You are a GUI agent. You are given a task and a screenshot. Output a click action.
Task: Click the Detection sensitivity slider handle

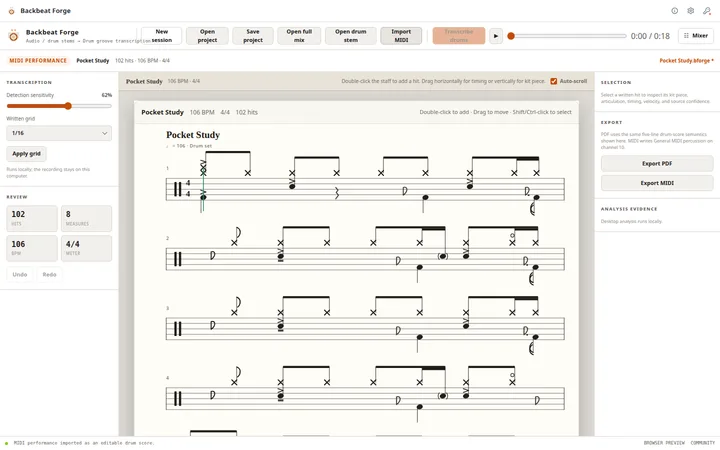pos(68,106)
